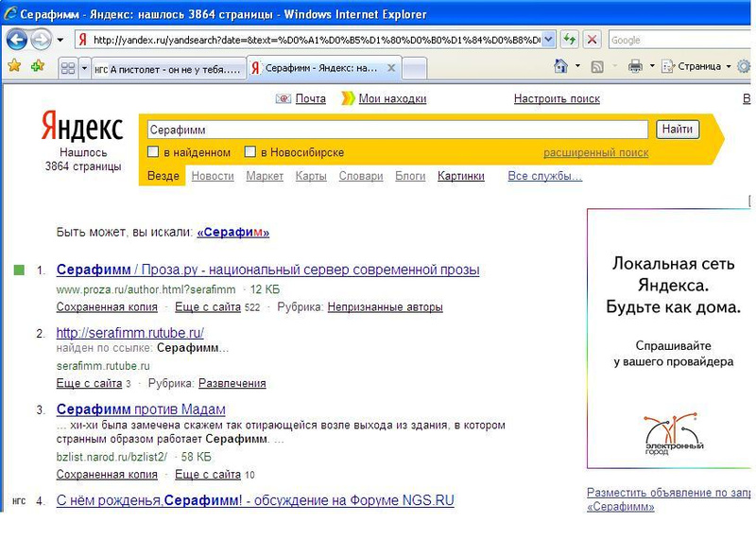Click the Print icon in toolbar
The image size is (756, 540).
[635, 66]
